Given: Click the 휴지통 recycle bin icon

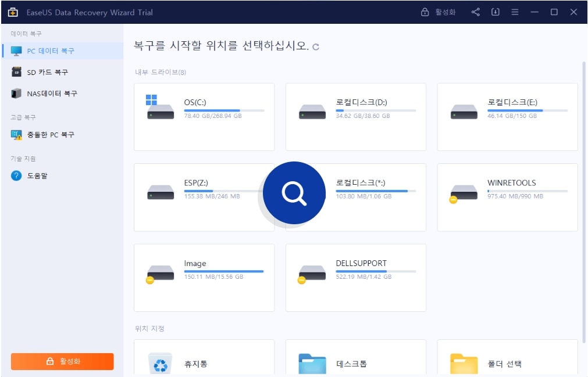Looking at the screenshot, I should [160, 364].
